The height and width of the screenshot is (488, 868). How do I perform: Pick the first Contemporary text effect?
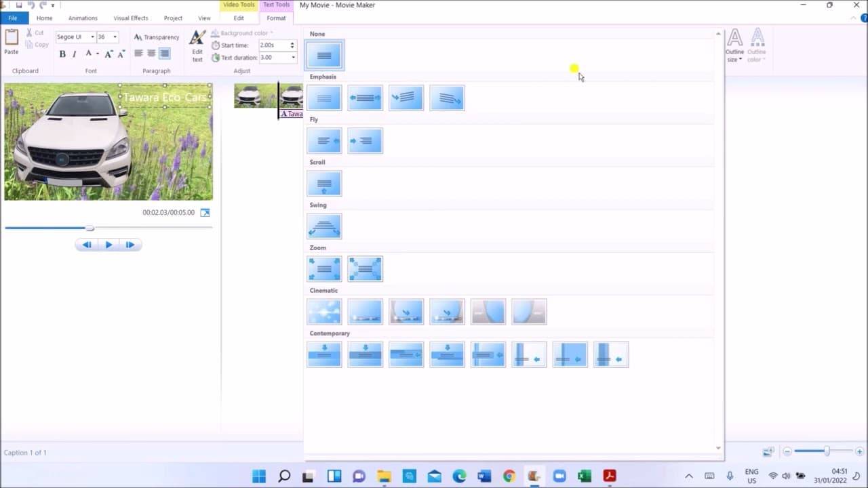[324, 354]
